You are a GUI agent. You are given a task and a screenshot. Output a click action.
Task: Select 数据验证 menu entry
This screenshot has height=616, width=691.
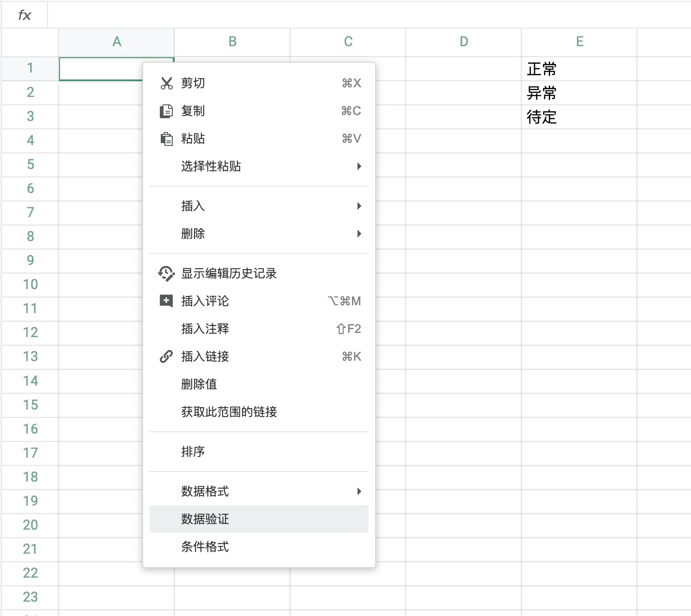tap(259, 519)
